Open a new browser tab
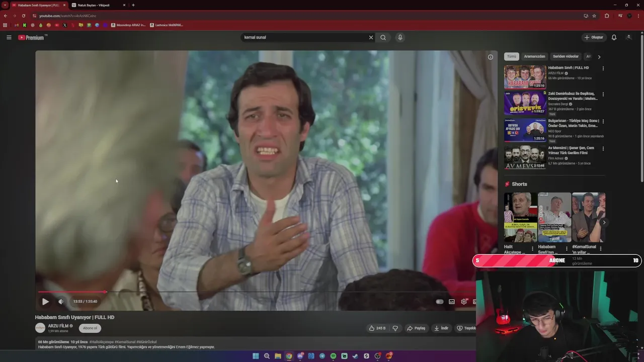The height and width of the screenshot is (362, 644). 133,5
